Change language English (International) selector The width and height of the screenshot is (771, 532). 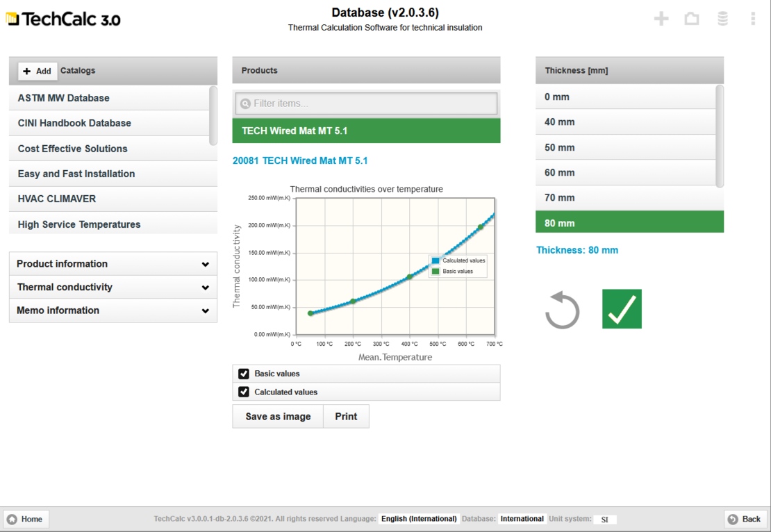(419, 519)
